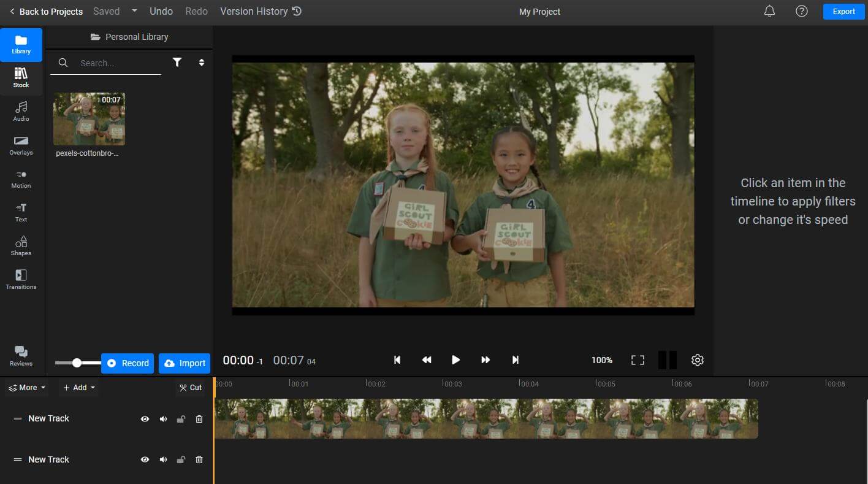The height and width of the screenshot is (484, 868).
Task: Enter fullscreen preview mode
Action: 638,360
